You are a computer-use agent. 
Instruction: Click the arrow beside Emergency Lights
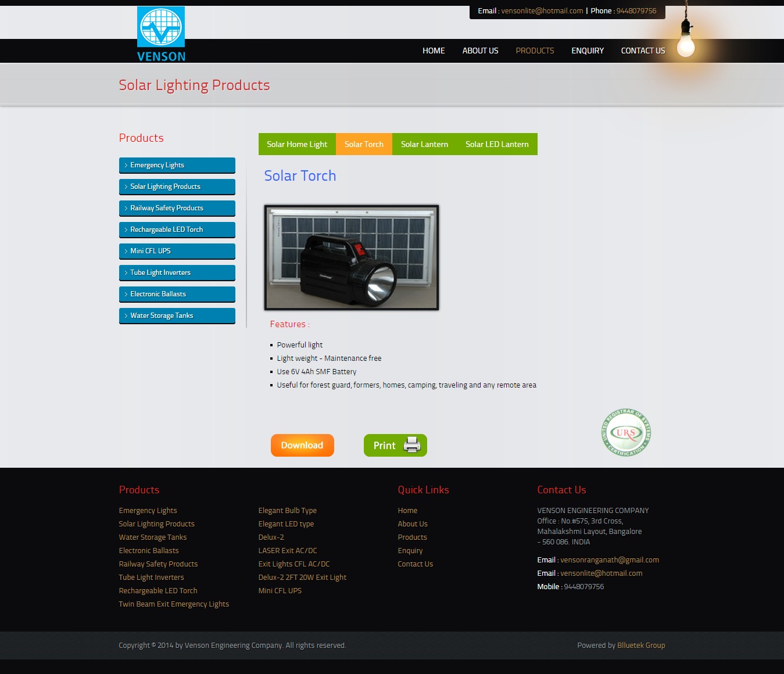(126, 166)
